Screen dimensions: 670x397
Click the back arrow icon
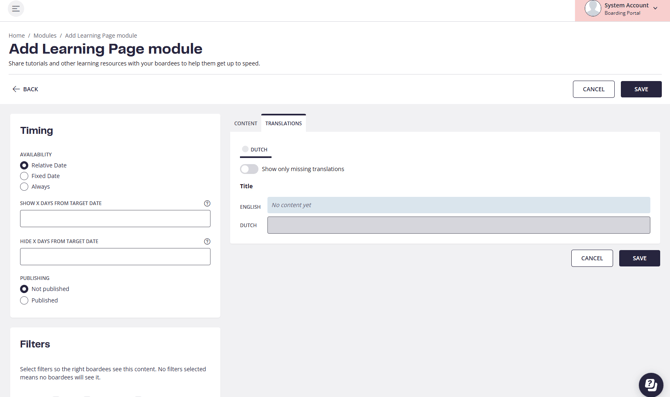(x=16, y=89)
